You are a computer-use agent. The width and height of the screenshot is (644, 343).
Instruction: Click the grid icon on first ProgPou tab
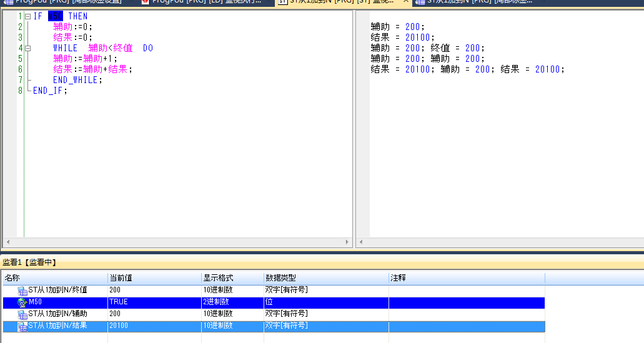point(8,2)
